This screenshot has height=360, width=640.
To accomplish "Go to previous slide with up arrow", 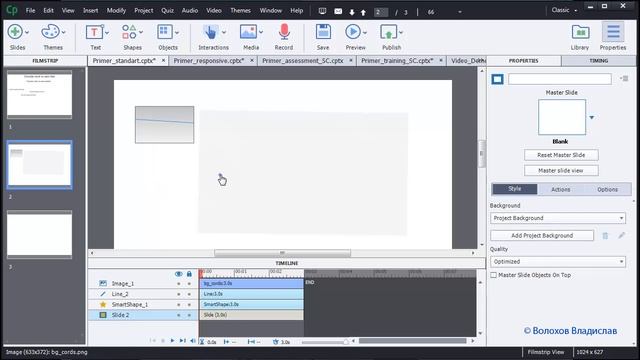I will [x=363, y=12].
